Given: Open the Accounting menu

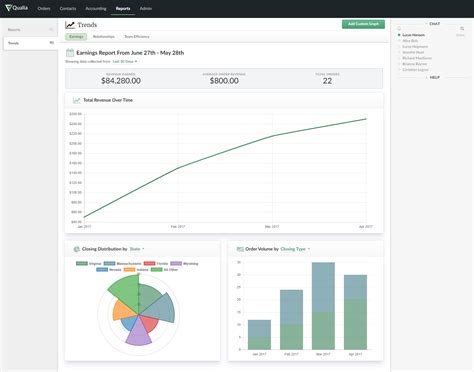Looking at the screenshot, I should click(96, 8).
